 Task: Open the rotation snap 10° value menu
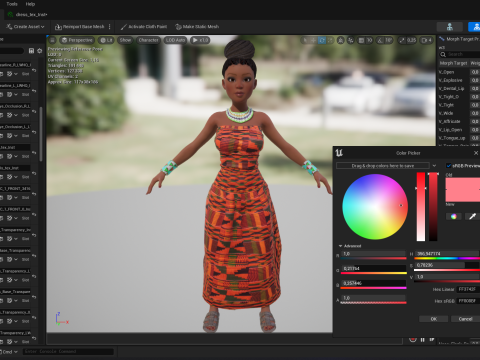click(x=389, y=40)
